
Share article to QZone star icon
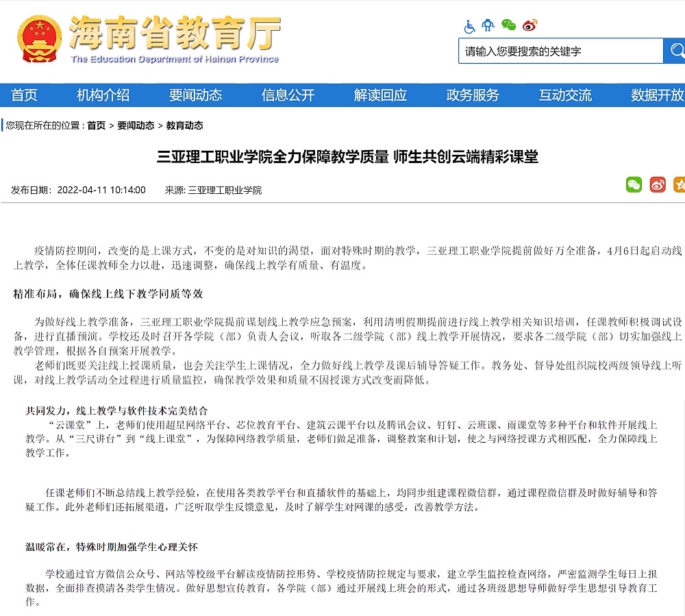tap(679, 184)
